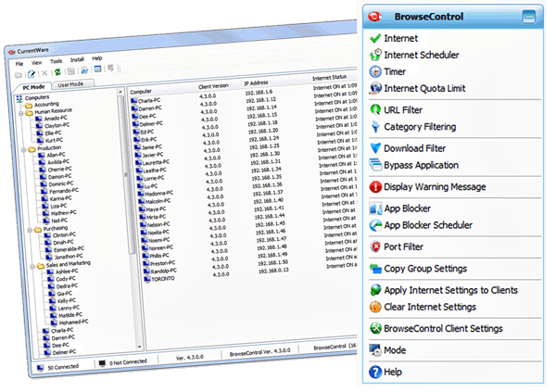This screenshot has width=556, height=392.
Task: Click the delete X toolbar icon
Action: tap(44, 73)
